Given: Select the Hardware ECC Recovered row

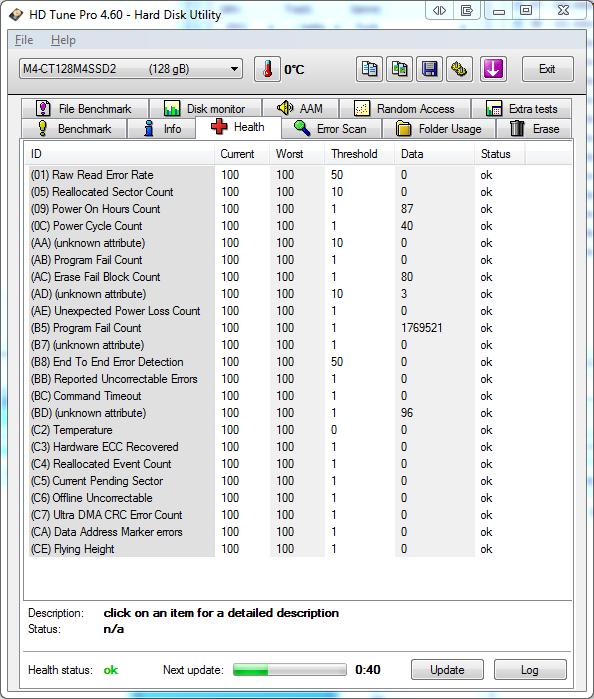Looking at the screenshot, I should (277, 447).
